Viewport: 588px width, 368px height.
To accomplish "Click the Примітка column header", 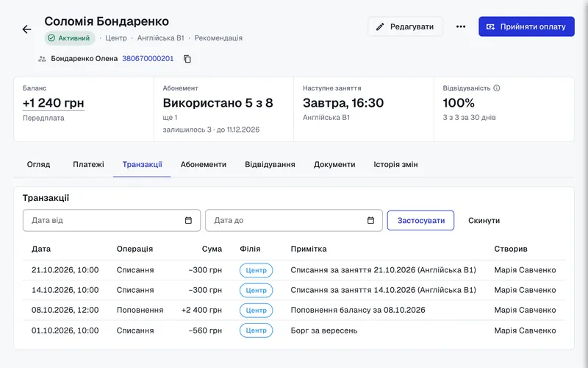I will pos(309,249).
